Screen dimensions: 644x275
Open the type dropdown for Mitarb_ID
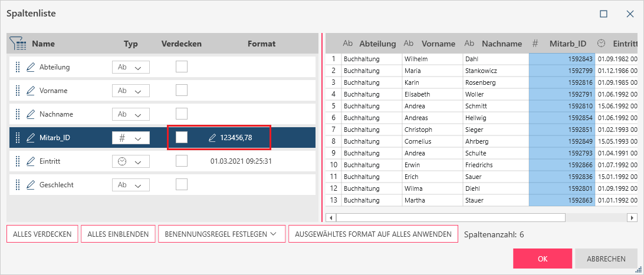click(130, 138)
